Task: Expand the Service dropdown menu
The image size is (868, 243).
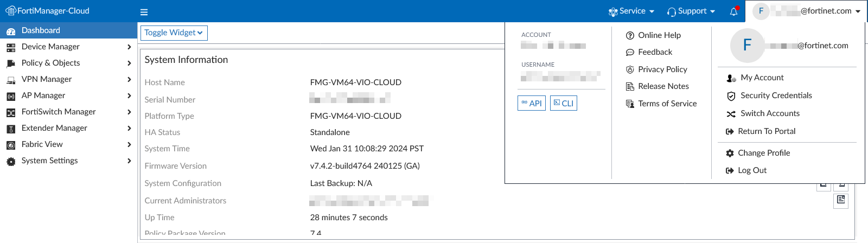Action: click(632, 11)
